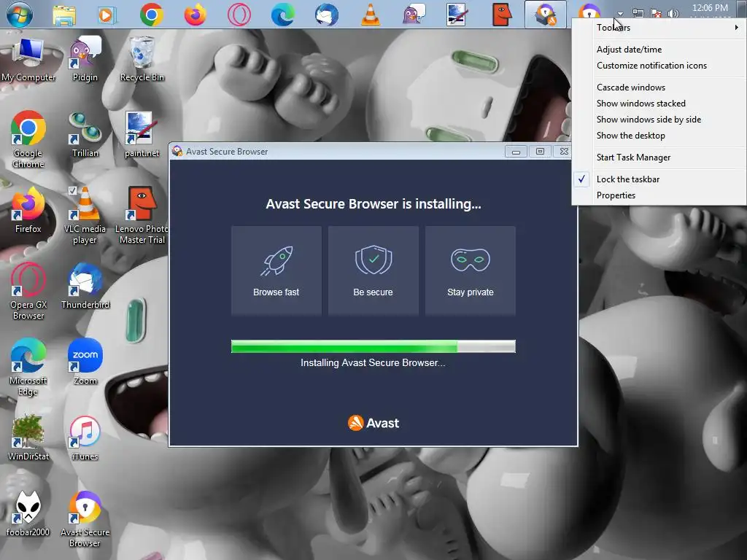
Task: Minimize the Avast Secure Browser window
Action: click(516, 152)
